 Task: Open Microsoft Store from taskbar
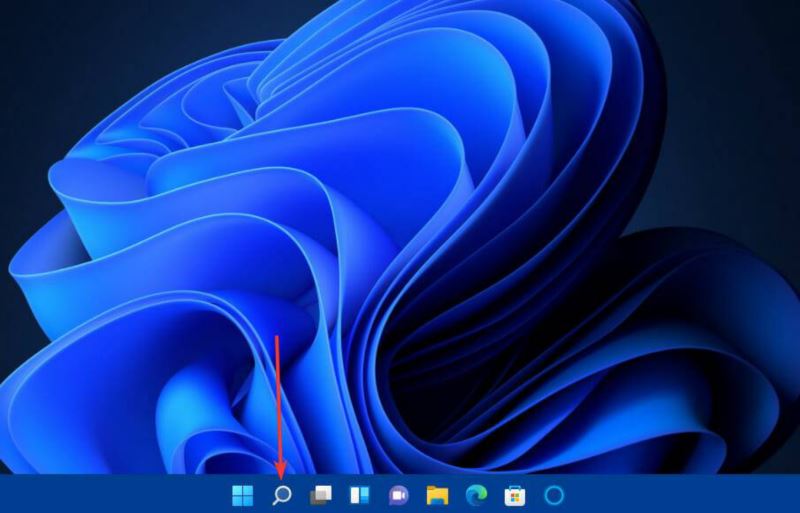tap(515, 495)
